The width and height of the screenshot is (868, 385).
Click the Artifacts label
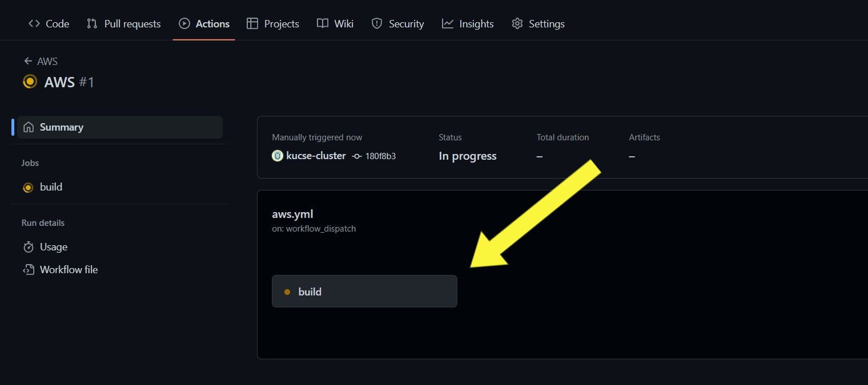point(644,137)
